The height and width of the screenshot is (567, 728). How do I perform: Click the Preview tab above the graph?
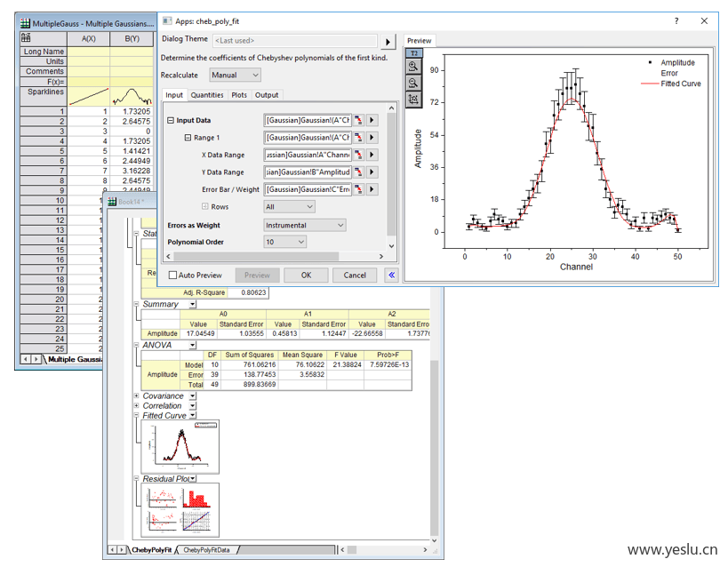click(x=420, y=41)
